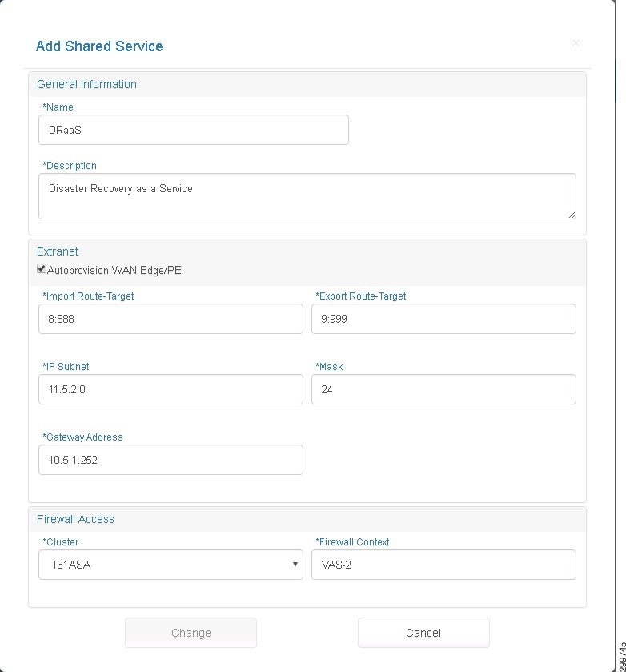The height and width of the screenshot is (672, 626).
Task: Click the Extranet section heading
Action: [58, 251]
